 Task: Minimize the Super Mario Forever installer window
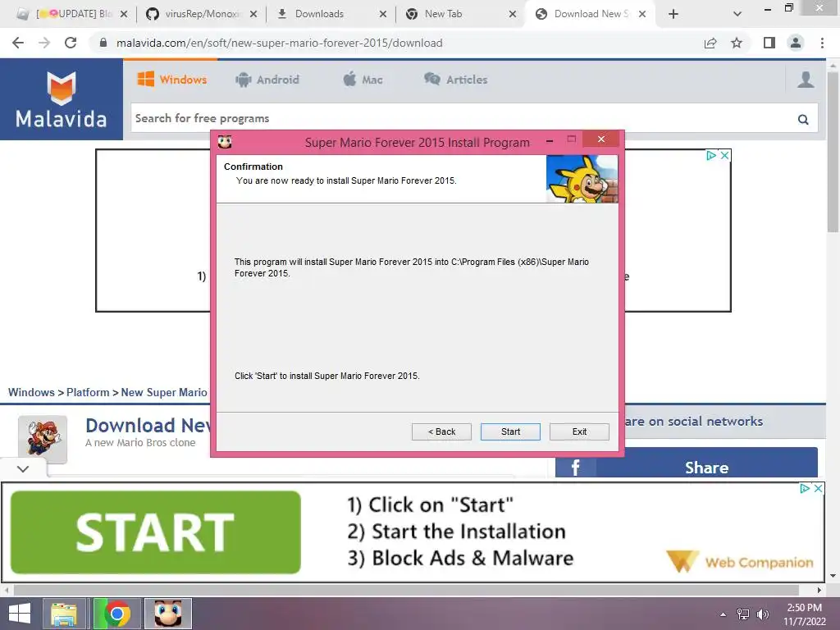pyautogui.click(x=550, y=140)
